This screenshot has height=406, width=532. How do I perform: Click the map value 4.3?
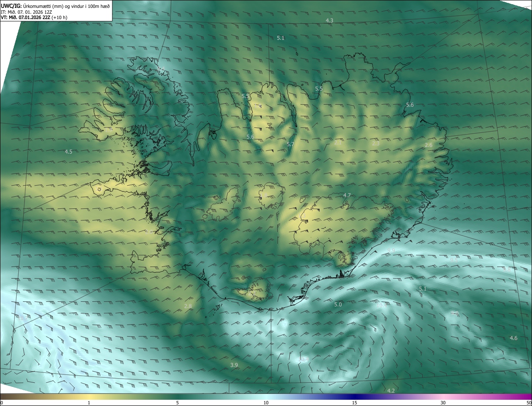(x=329, y=20)
